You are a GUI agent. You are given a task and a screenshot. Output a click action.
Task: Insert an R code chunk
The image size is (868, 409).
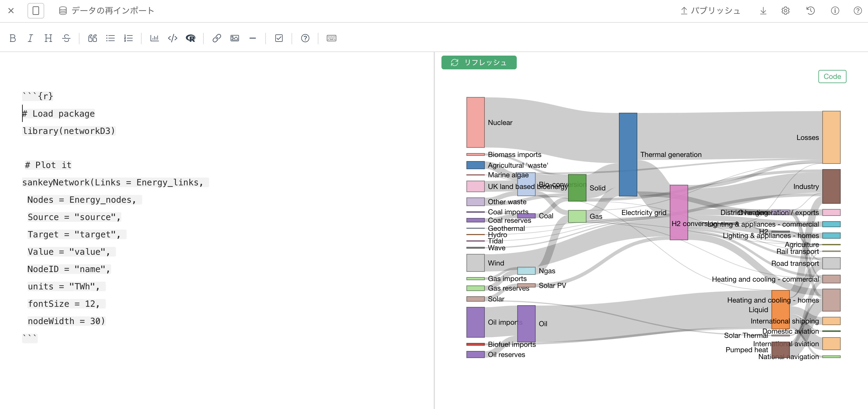point(191,38)
